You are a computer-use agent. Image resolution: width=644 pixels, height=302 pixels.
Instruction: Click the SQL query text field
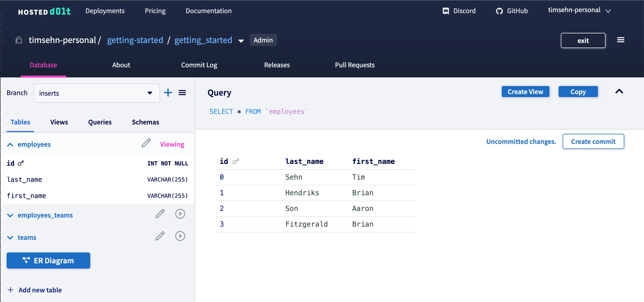(x=258, y=112)
